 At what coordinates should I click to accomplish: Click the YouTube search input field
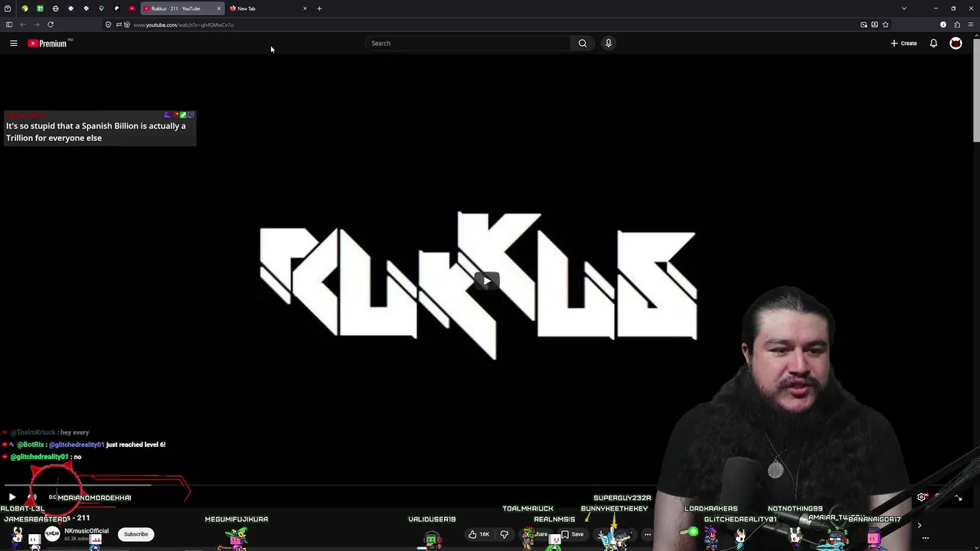point(468,44)
